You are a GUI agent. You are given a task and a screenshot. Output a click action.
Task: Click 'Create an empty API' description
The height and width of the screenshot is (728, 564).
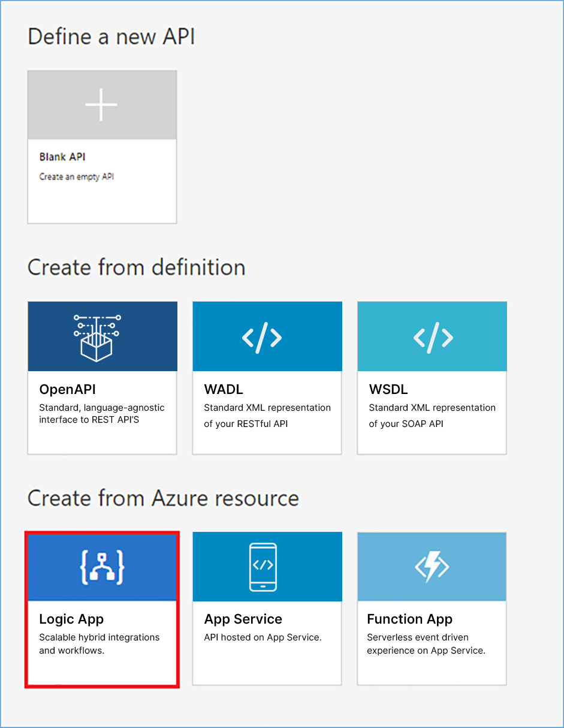tap(76, 177)
